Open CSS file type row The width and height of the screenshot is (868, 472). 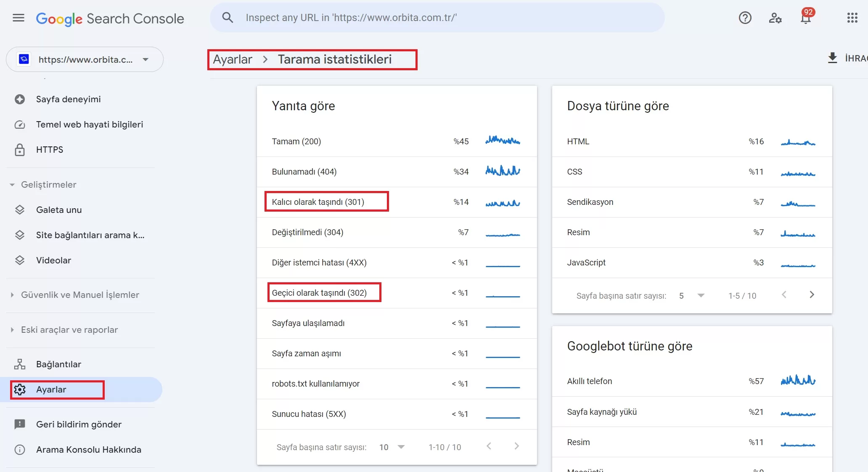692,172
